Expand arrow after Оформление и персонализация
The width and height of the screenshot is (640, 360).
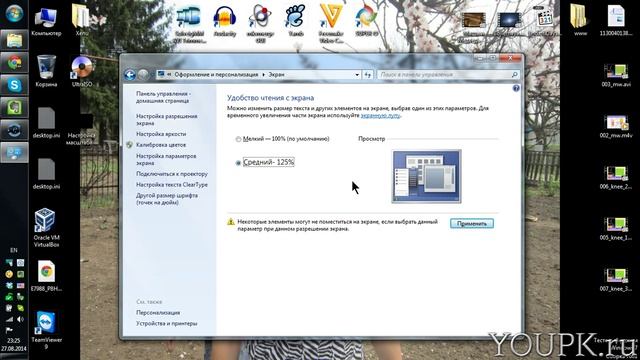pos(263,75)
